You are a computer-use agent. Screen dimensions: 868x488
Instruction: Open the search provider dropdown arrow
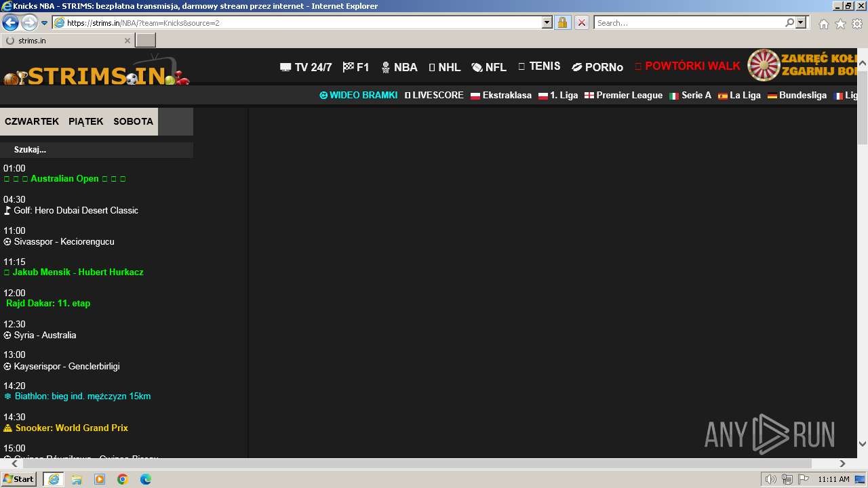801,22
